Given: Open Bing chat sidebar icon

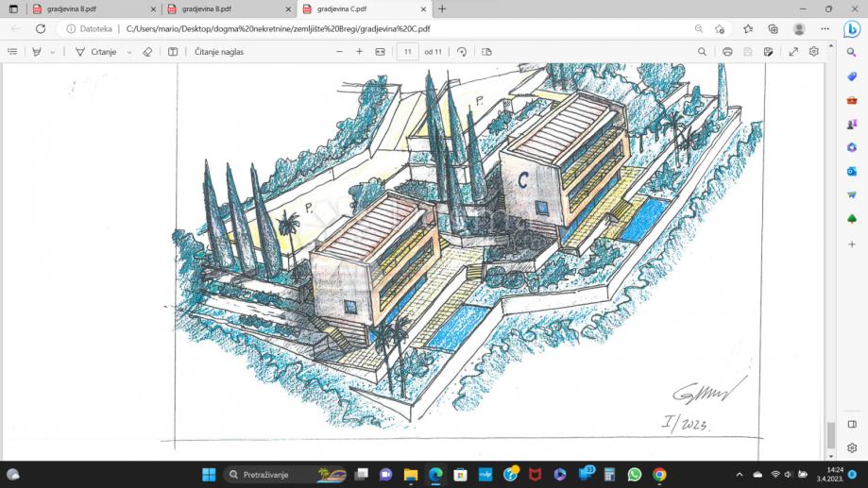Looking at the screenshot, I should pyautogui.click(x=851, y=28).
